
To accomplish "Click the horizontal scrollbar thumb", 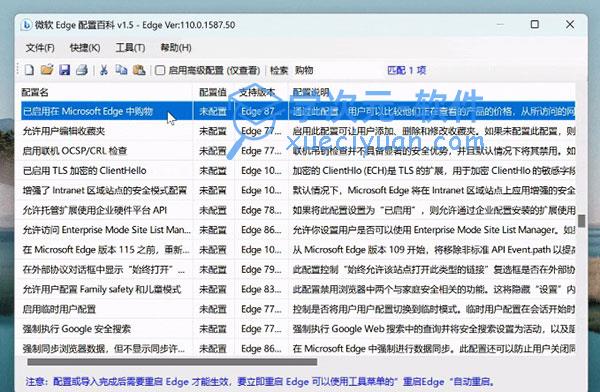I will tap(172, 362).
